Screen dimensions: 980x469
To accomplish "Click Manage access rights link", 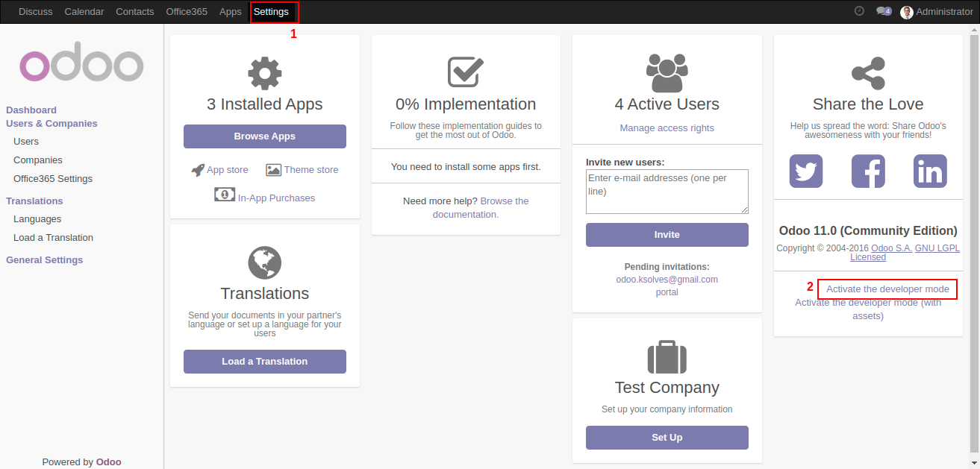I will [x=667, y=128].
